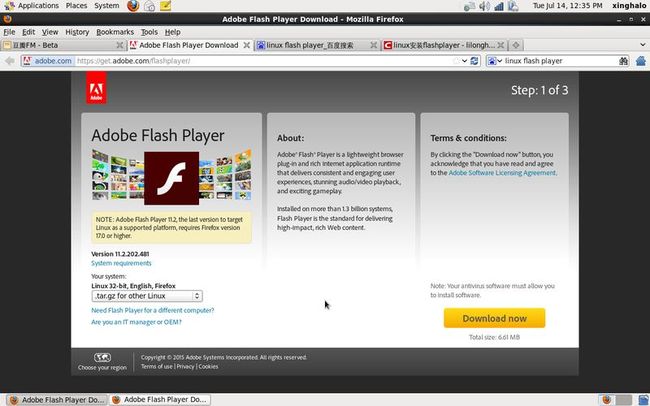
Task: Click the network signal icon in system tray
Action: pos(499,6)
